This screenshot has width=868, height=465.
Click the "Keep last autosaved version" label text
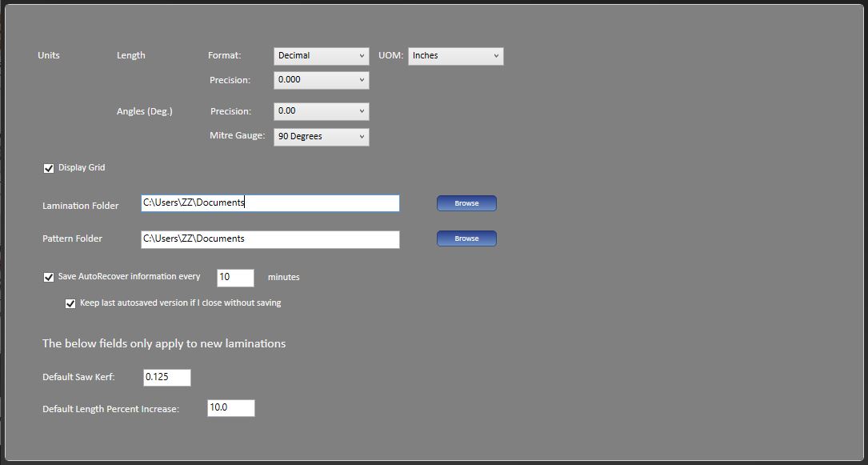pyautogui.click(x=180, y=303)
